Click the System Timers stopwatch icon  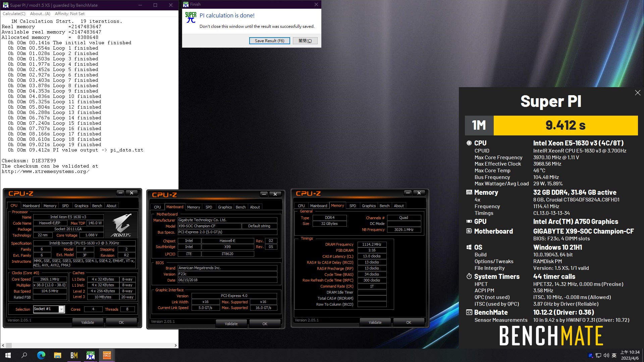point(469,277)
